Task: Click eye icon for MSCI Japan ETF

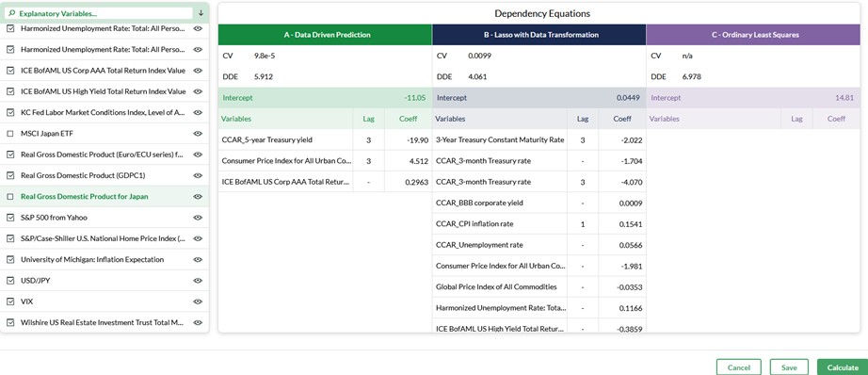Action: pos(198,134)
